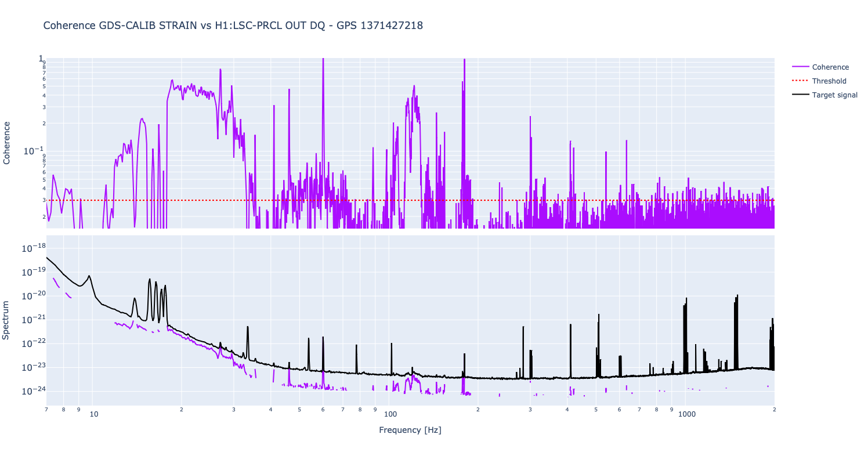Image resolution: width=868 pixels, height=452 pixels.
Task: Click the 10⁻¹ tick label on Coherence axis
Action: (x=32, y=151)
